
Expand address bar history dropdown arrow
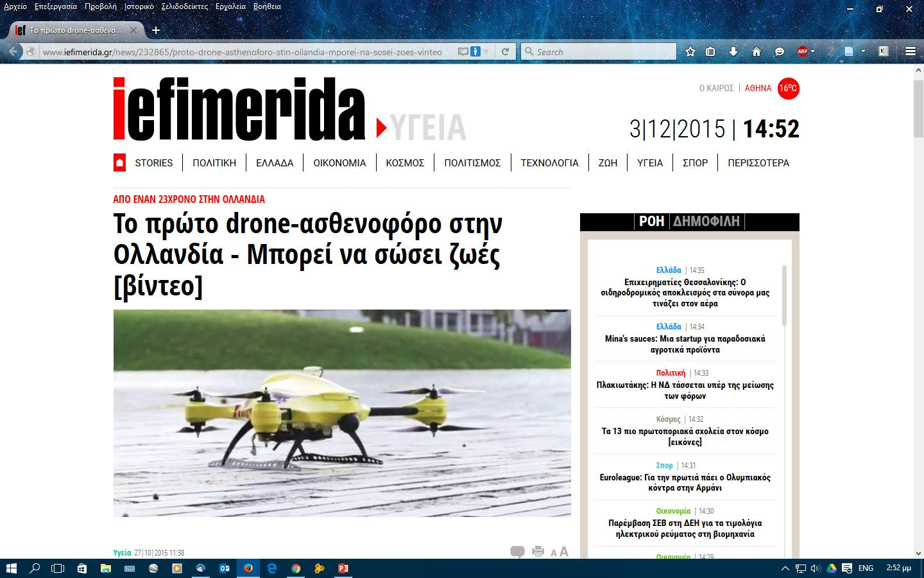point(486,51)
